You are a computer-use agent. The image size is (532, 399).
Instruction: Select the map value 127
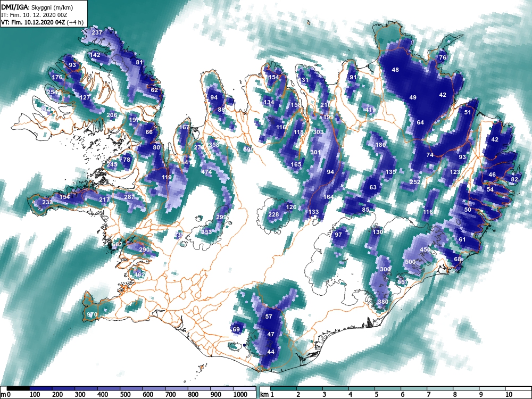85,97
